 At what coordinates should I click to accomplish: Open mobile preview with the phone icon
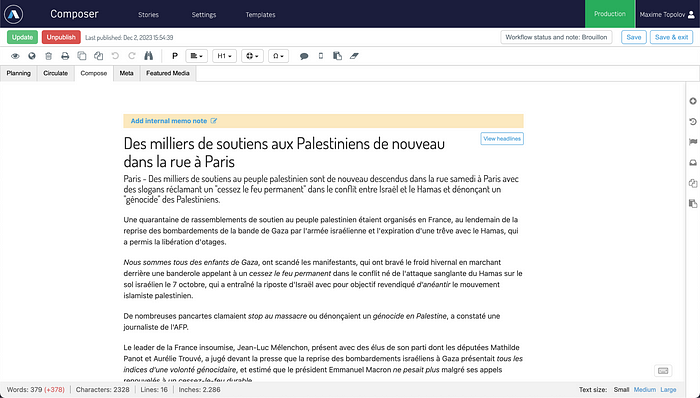point(321,56)
